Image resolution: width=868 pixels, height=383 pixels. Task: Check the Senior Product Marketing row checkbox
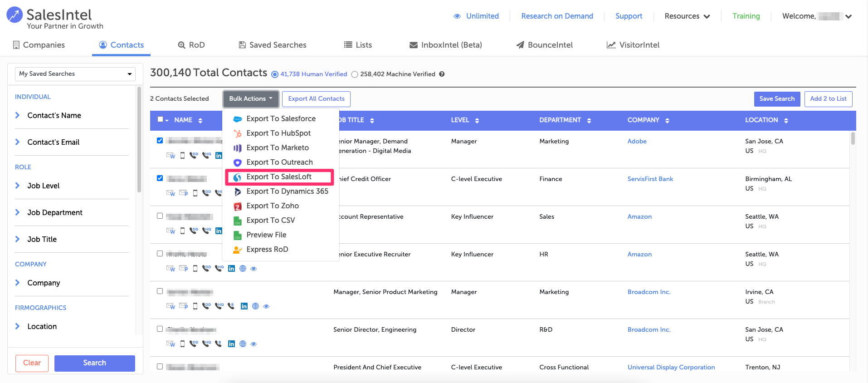coord(160,291)
